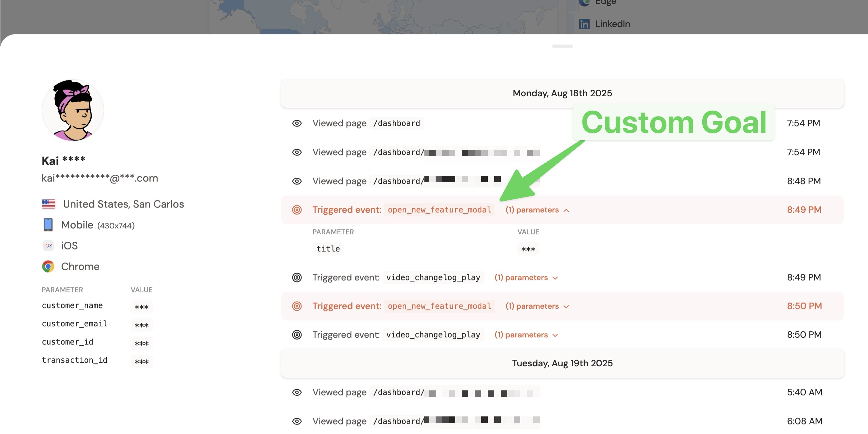Viewport: 868px width, 434px height.
Task: Expand parameters of the 8:49 PM video_changelog_play event
Action: tap(526, 278)
